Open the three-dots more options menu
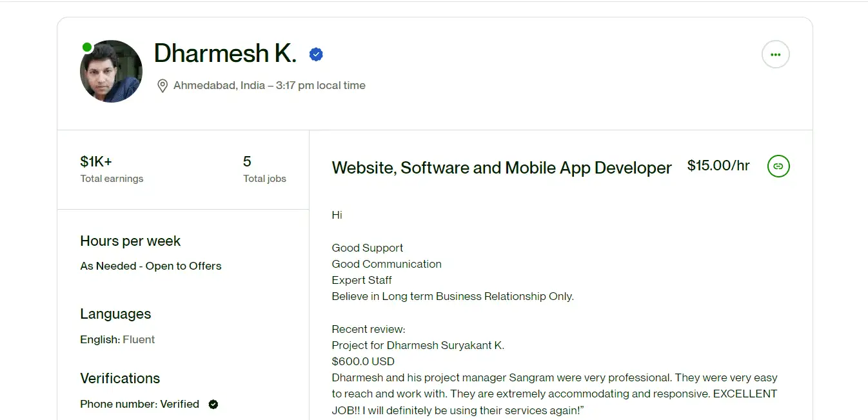Image resolution: width=868 pixels, height=420 pixels. click(x=775, y=55)
